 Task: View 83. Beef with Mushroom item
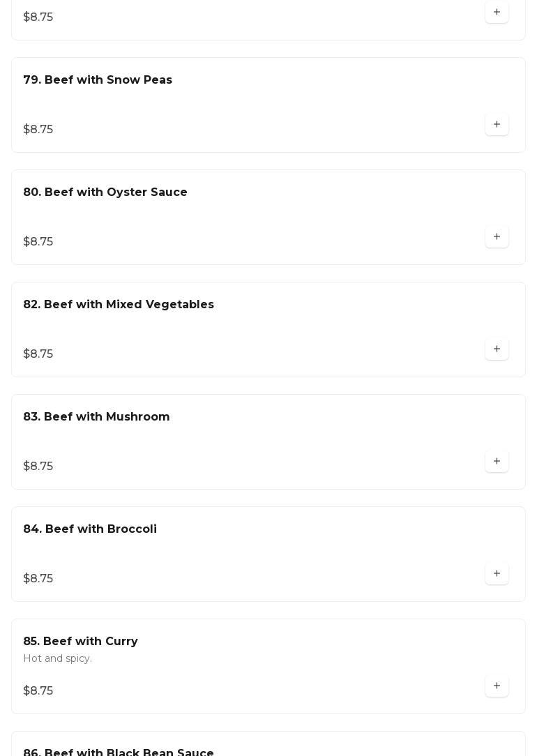pos(96,417)
